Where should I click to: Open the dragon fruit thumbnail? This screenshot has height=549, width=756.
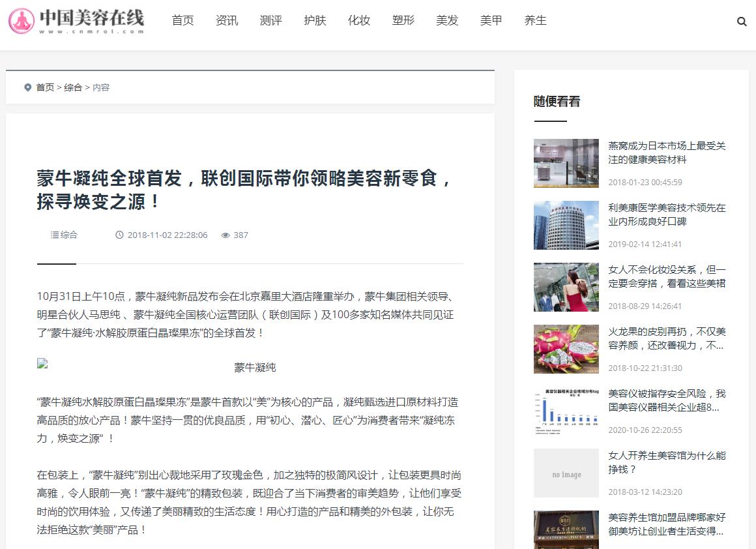click(566, 349)
